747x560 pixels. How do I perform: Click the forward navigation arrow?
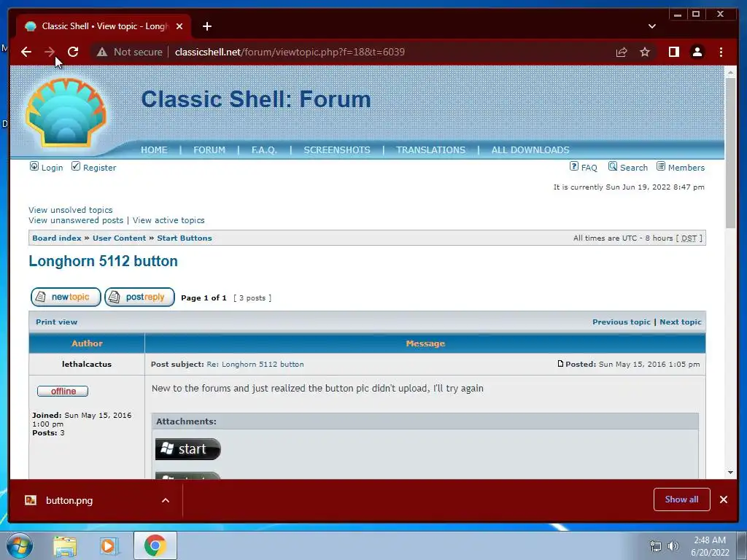pyautogui.click(x=50, y=52)
